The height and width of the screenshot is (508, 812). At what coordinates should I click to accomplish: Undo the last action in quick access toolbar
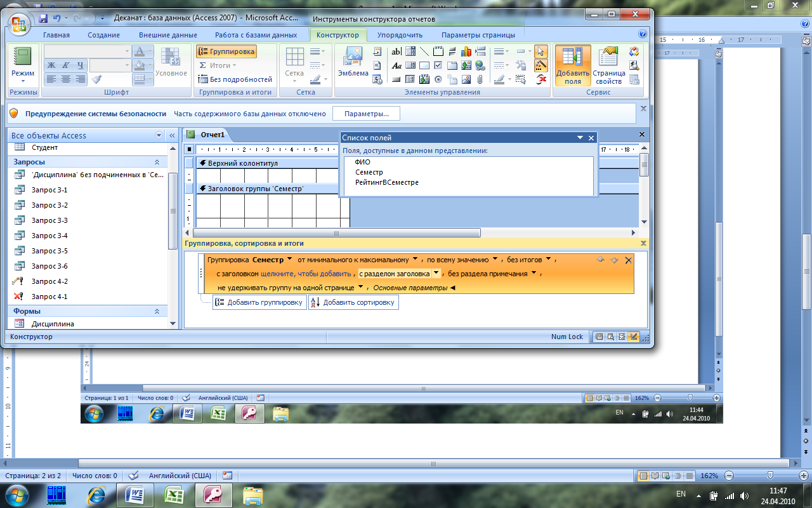coord(56,18)
